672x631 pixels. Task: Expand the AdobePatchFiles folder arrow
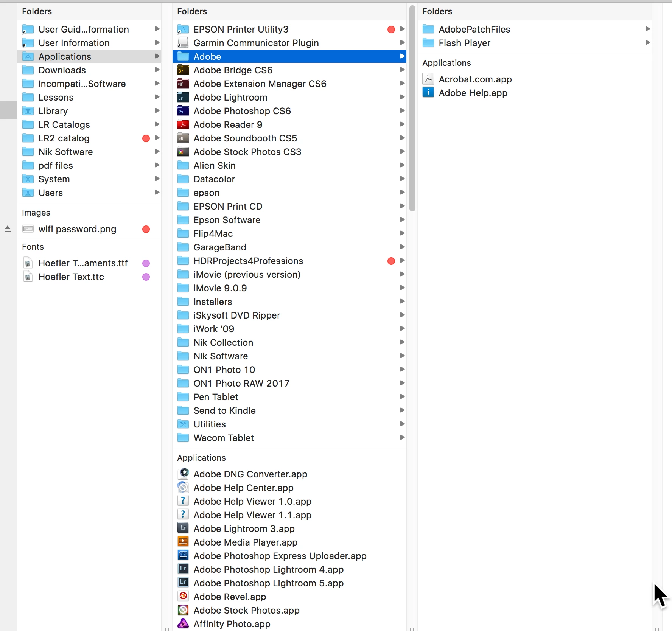tap(647, 29)
